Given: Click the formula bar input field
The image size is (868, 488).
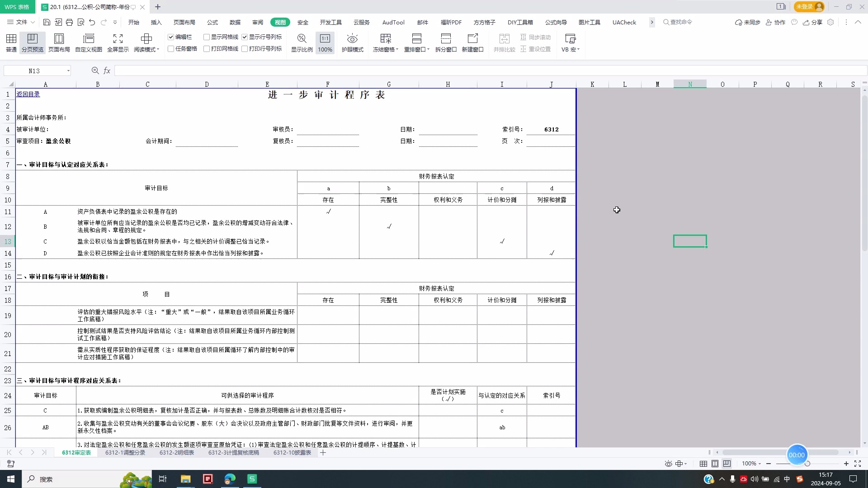Looking at the screenshot, I should (491, 70).
